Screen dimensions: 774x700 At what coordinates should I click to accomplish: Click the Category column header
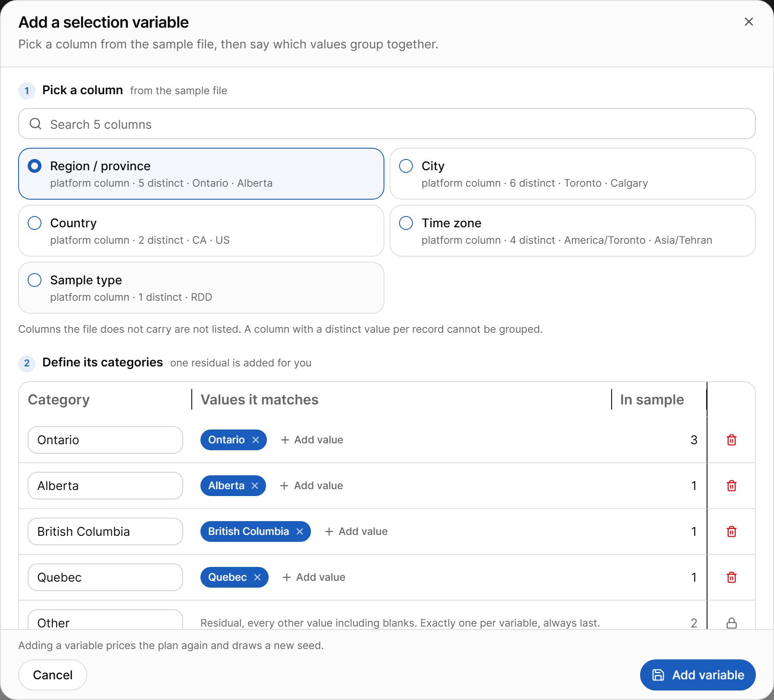[59, 400]
